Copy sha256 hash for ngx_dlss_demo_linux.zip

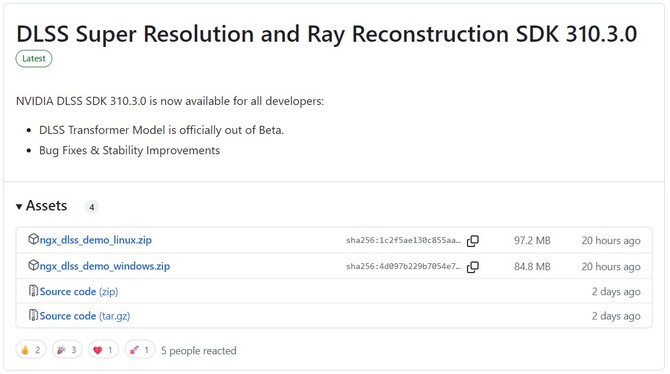(473, 241)
